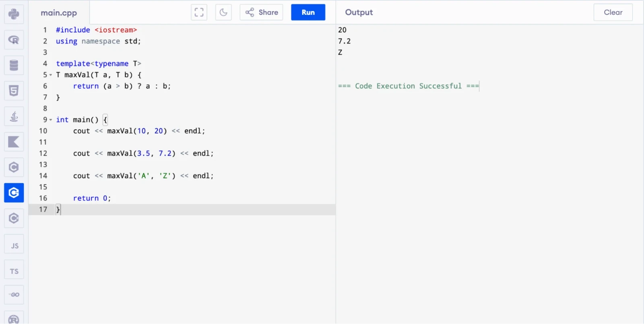Click the output value 'Z'
Screen dimensions: 644x324
click(x=340, y=52)
